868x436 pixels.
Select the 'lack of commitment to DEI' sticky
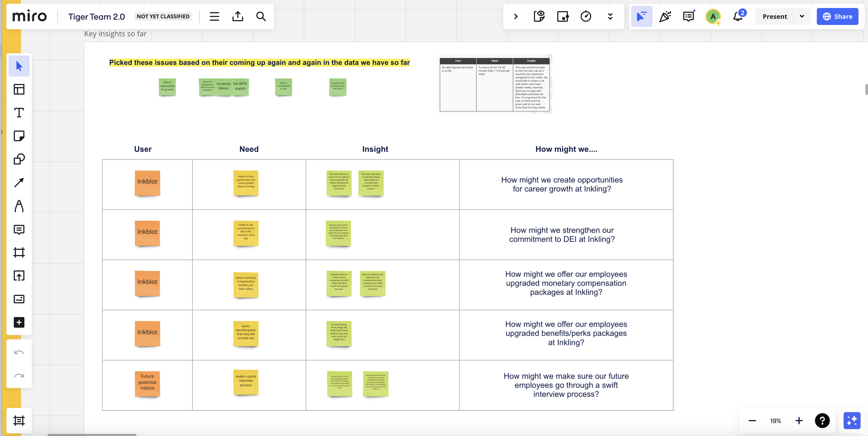pyautogui.click(x=284, y=87)
